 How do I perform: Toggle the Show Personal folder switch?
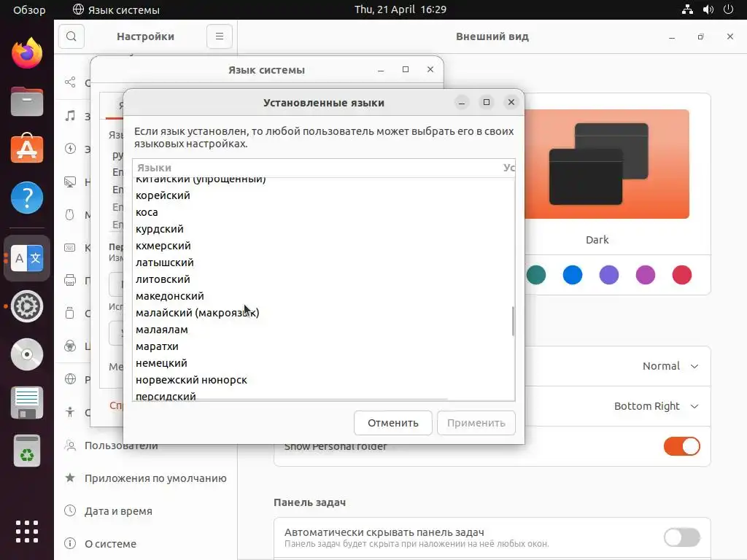point(682,446)
